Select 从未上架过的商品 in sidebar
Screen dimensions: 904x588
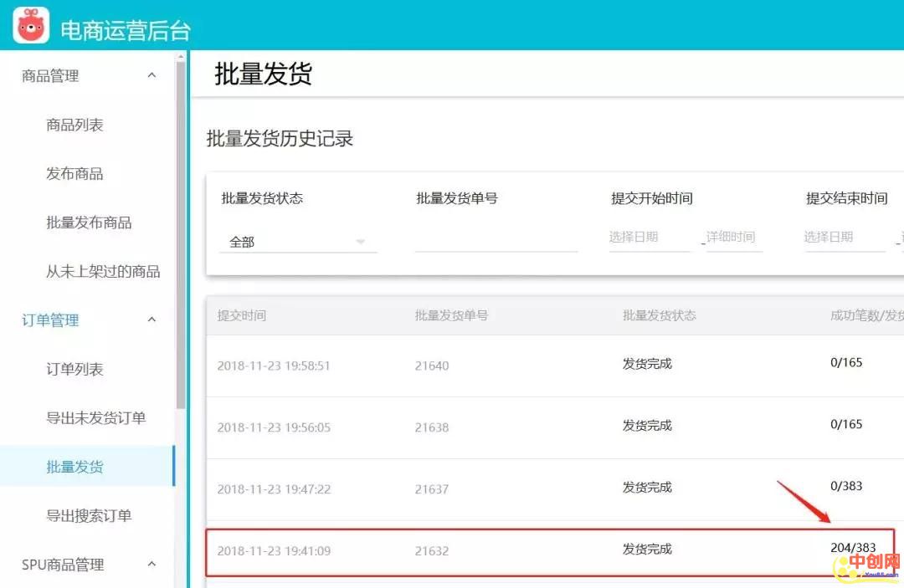103,272
